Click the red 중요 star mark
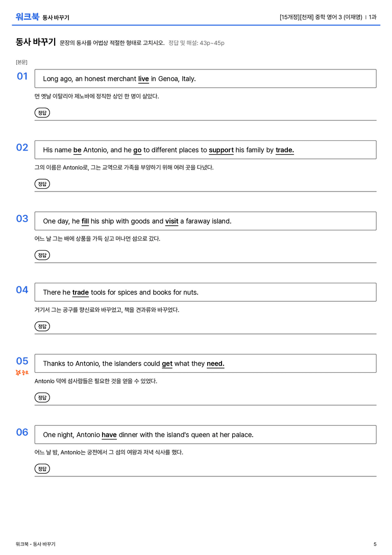This screenshot has height=555, width=392. click(22, 372)
